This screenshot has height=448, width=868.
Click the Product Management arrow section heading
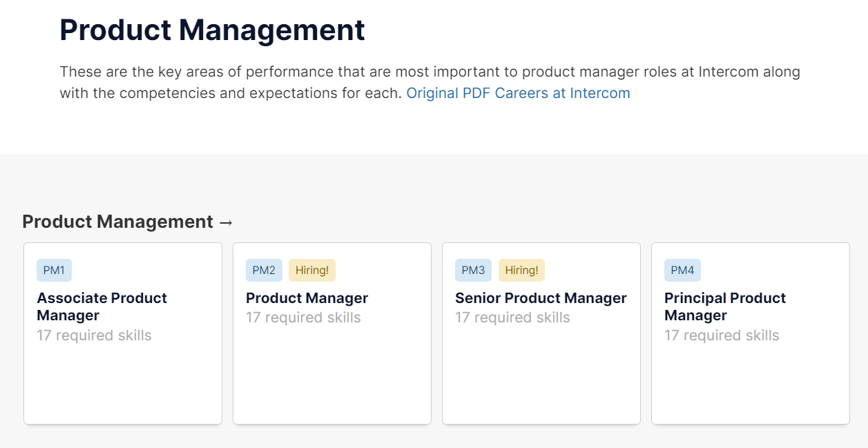[128, 222]
